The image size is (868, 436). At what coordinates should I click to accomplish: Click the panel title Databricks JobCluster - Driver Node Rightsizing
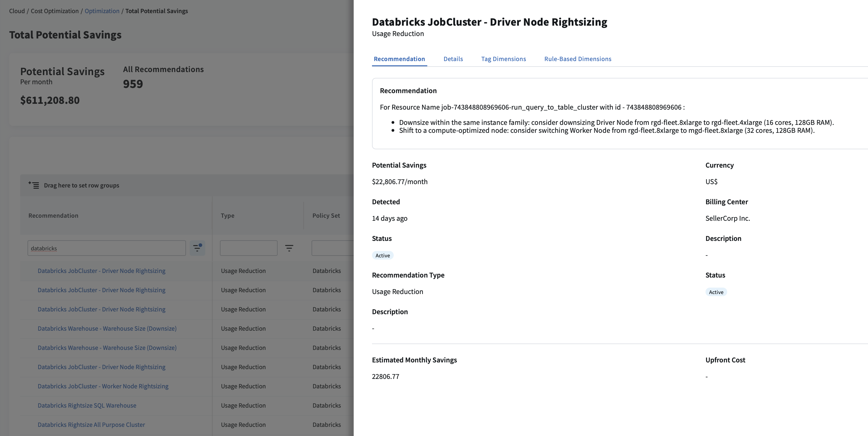(489, 22)
